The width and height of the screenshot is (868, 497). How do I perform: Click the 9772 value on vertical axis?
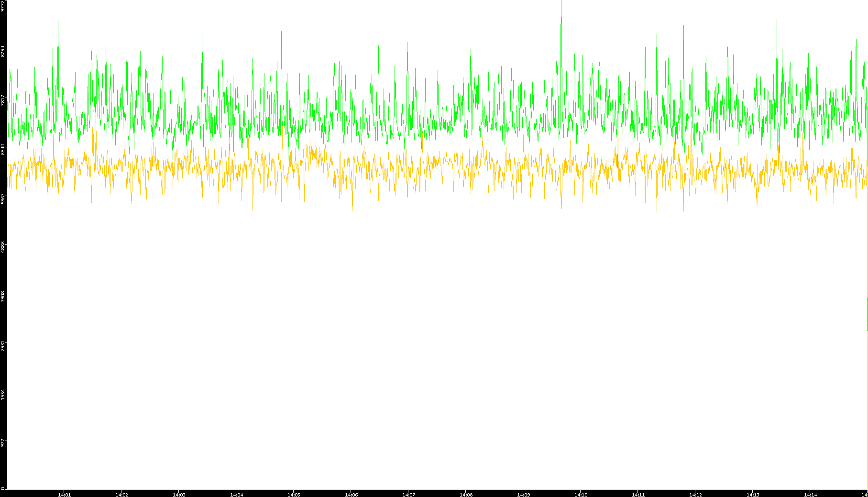[x=3, y=6]
